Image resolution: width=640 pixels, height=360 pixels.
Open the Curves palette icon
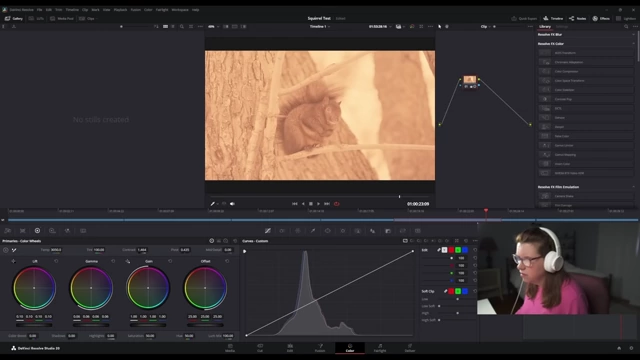pyautogui.click(x=268, y=231)
